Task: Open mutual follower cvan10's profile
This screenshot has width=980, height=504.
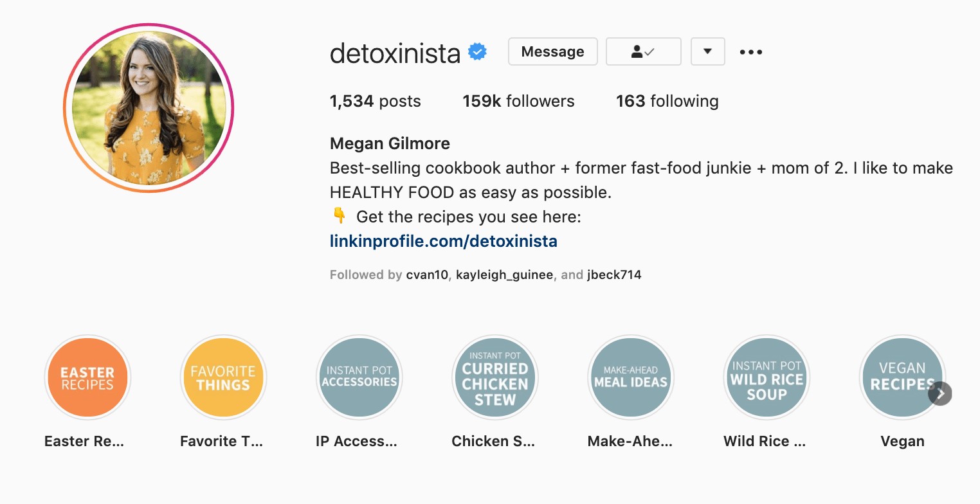Action: [427, 275]
